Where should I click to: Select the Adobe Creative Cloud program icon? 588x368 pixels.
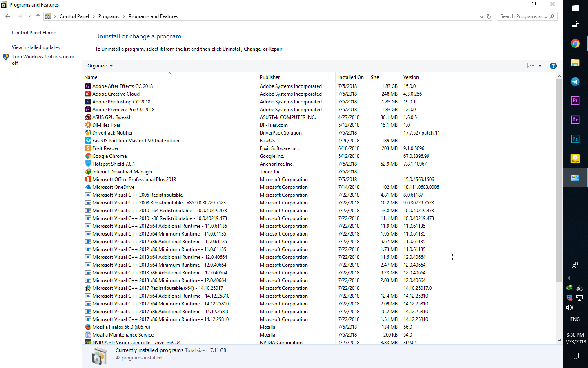tap(88, 94)
